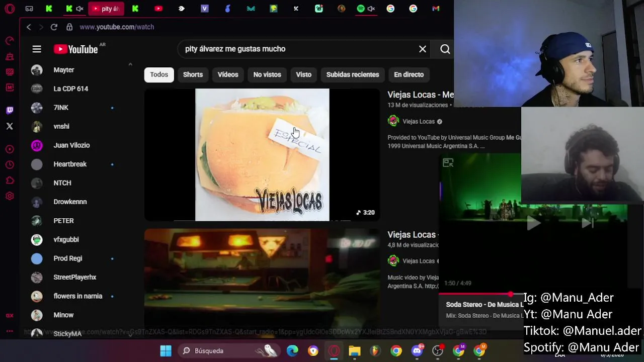This screenshot has width=644, height=362.
Task: Open the GX game controller tab icon
Action: tap(29, 9)
